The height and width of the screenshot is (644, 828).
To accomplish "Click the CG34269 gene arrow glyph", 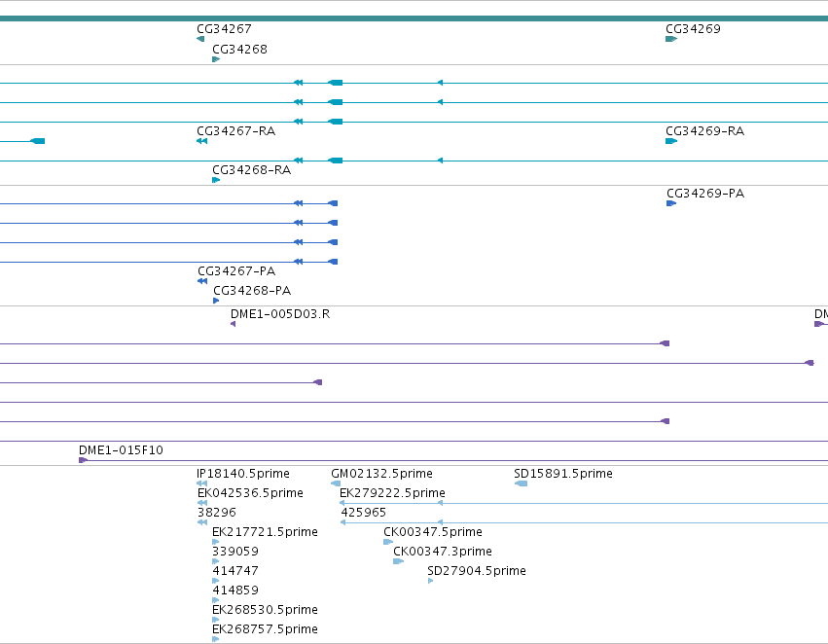I will pyautogui.click(x=671, y=39).
